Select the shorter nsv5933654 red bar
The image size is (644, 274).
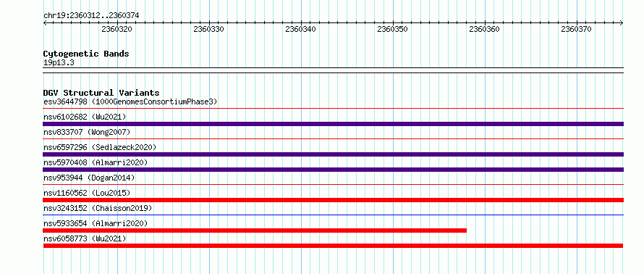(255, 231)
